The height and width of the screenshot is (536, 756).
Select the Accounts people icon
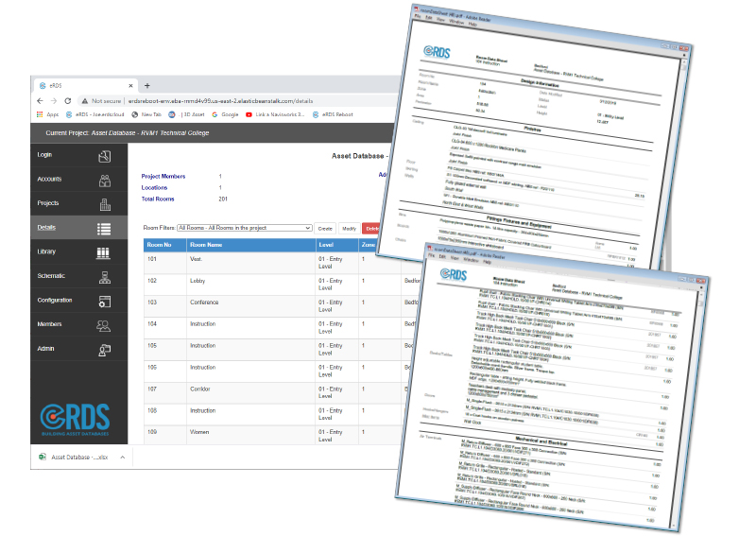pos(105,181)
